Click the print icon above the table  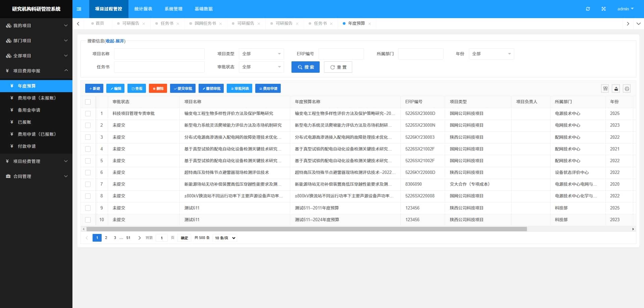[627, 88]
